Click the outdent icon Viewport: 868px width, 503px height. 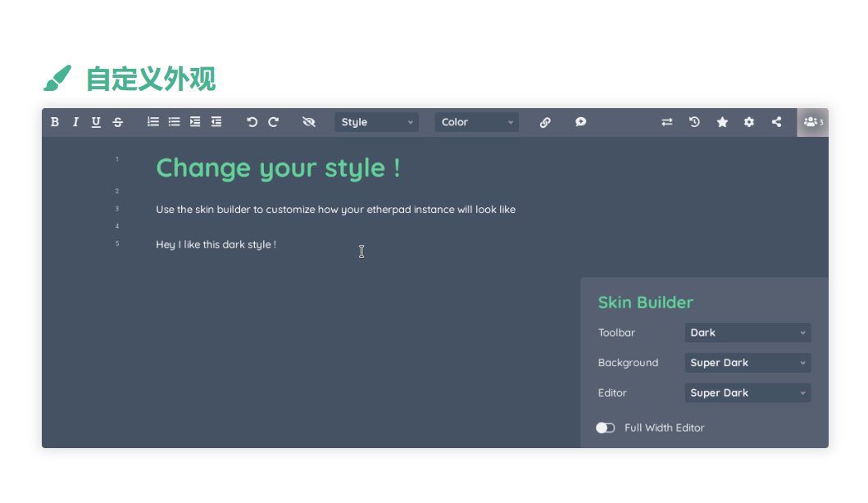[216, 122]
